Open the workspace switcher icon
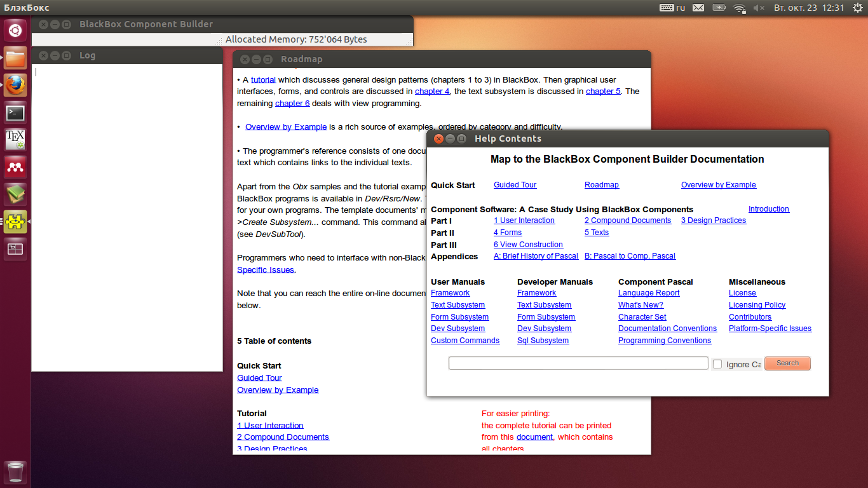The height and width of the screenshot is (488, 868). [15, 249]
